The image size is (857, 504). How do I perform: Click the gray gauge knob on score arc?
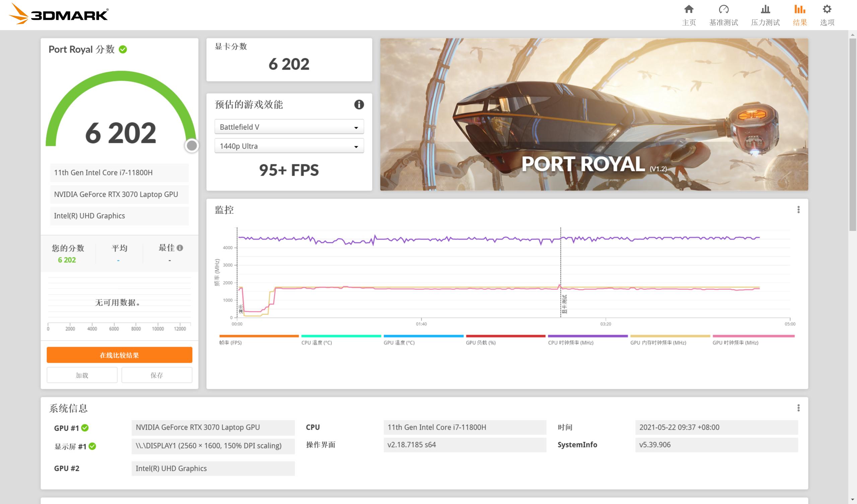click(x=192, y=146)
